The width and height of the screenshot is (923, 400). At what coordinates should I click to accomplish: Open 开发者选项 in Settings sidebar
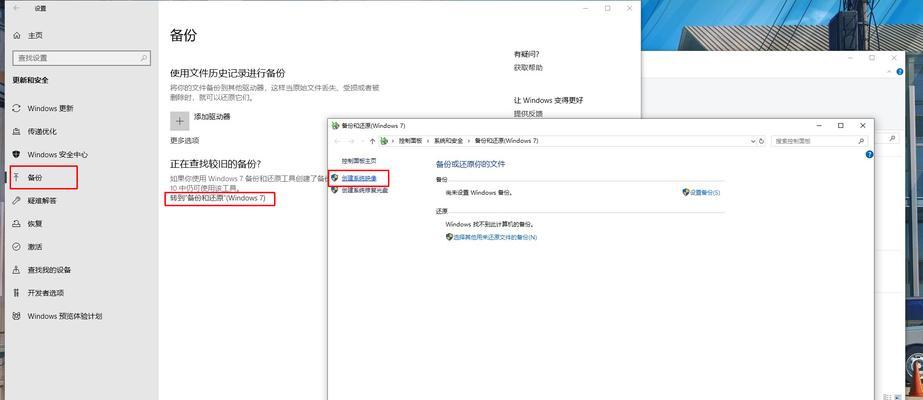(38, 293)
